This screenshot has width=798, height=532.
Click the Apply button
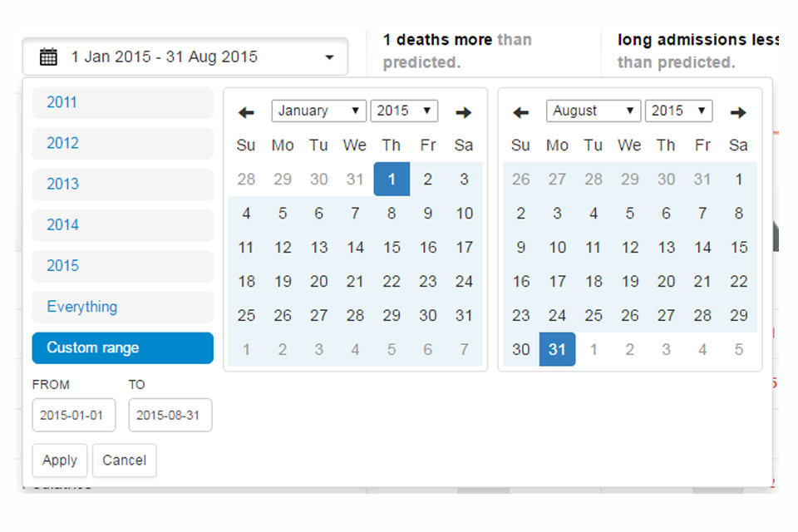coord(60,461)
